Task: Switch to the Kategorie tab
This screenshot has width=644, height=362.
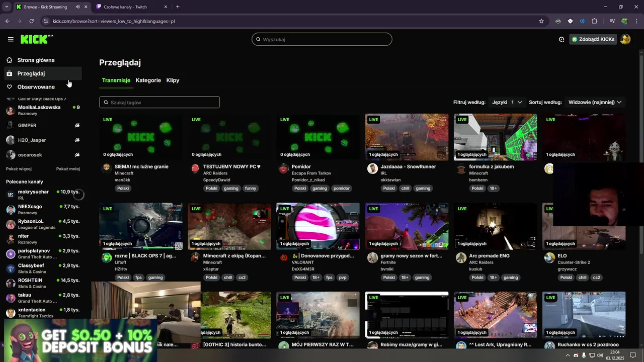Action: click(148, 80)
